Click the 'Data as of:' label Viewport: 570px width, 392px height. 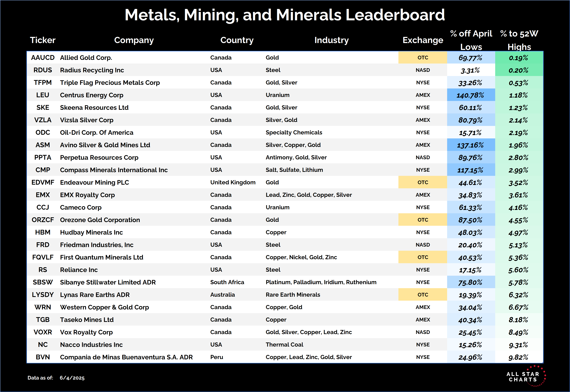[40, 378]
